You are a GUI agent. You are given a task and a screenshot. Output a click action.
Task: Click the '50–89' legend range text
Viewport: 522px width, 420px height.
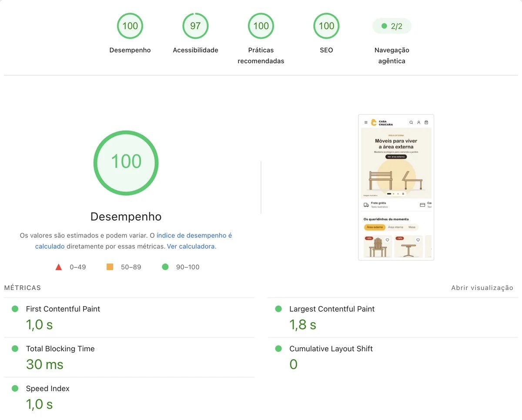coord(131,267)
